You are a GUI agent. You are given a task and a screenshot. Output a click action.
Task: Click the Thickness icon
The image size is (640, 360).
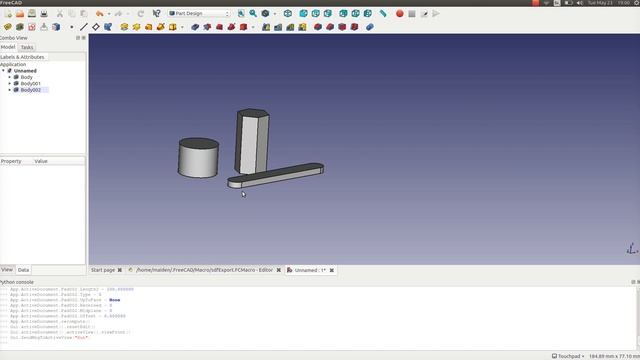pos(354,27)
